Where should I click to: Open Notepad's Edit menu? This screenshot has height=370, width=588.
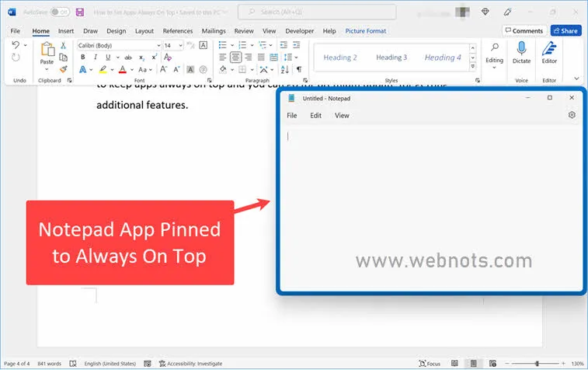[316, 116]
